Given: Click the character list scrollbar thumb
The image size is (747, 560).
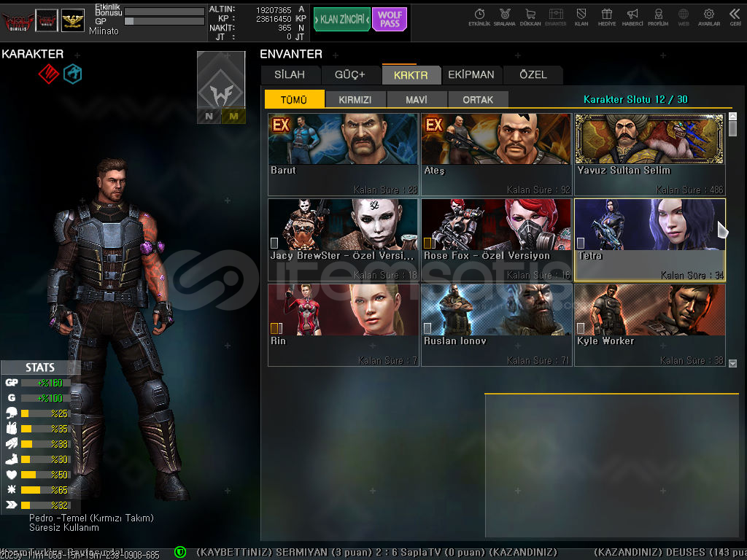Looking at the screenshot, I should 732,128.
